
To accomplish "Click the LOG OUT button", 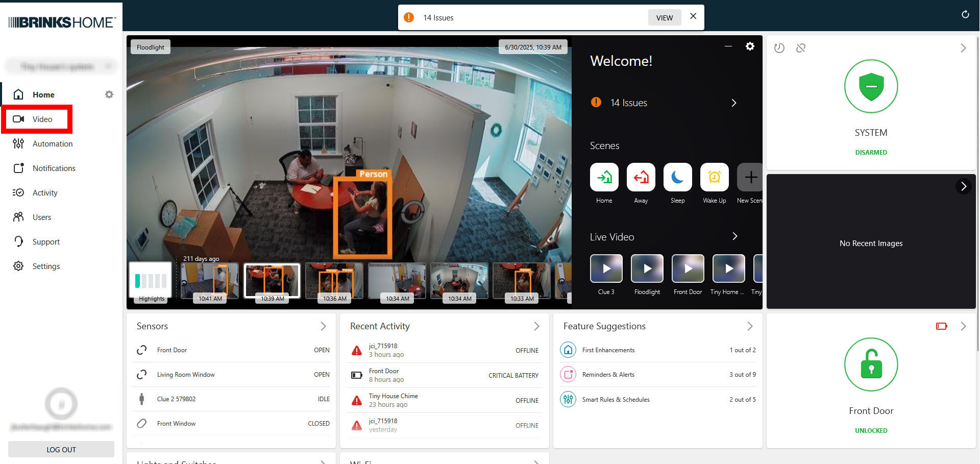I will click(61, 449).
